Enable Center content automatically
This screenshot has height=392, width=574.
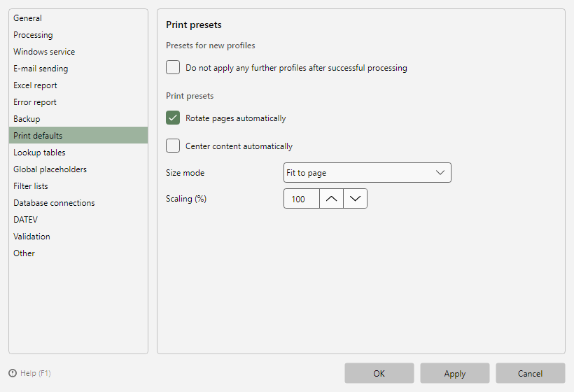173,146
